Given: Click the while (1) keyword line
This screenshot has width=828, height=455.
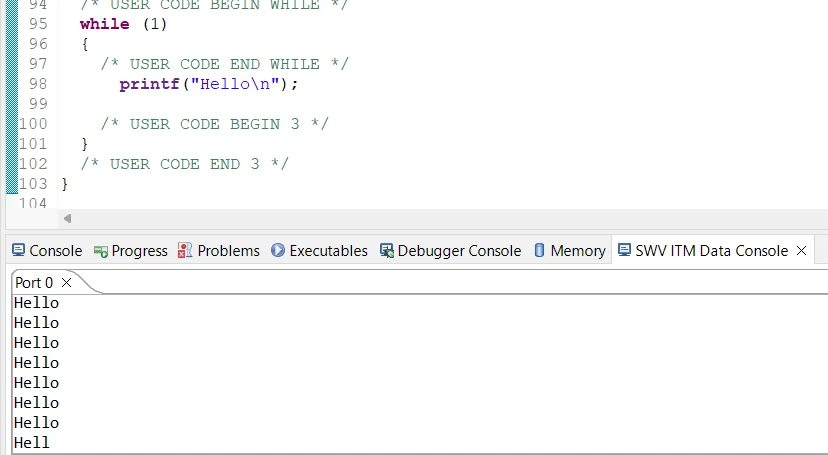Looking at the screenshot, I should (x=124, y=24).
